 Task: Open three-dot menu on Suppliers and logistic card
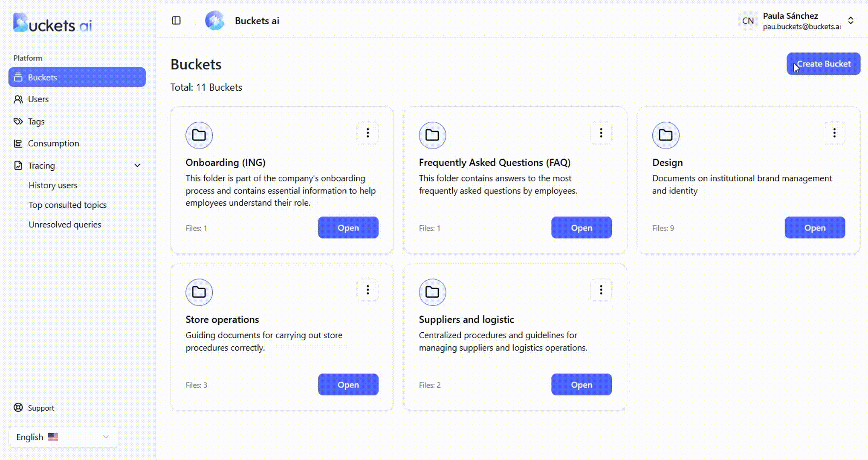pyautogui.click(x=601, y=290)
